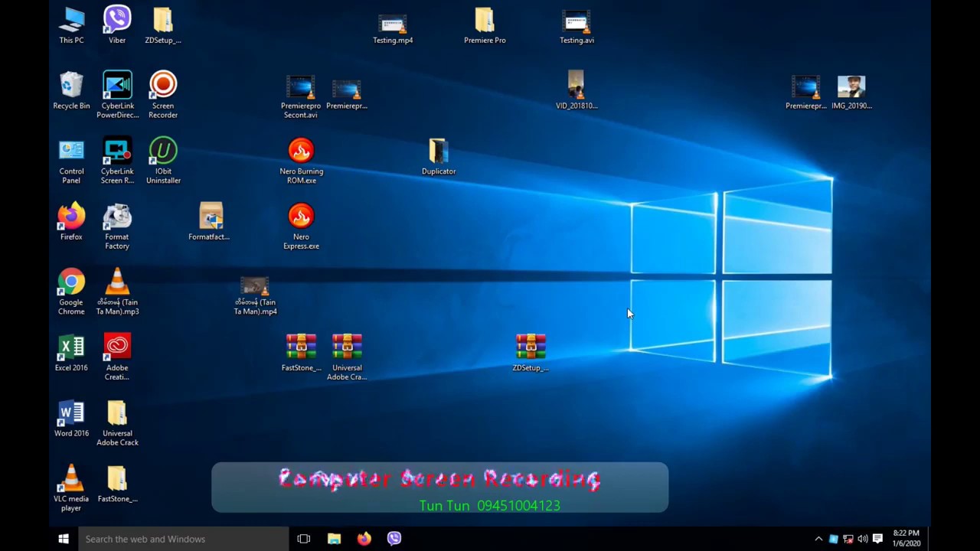Select the VID_201810 video file
Screen dimensions: 980x551
point(577,90)
